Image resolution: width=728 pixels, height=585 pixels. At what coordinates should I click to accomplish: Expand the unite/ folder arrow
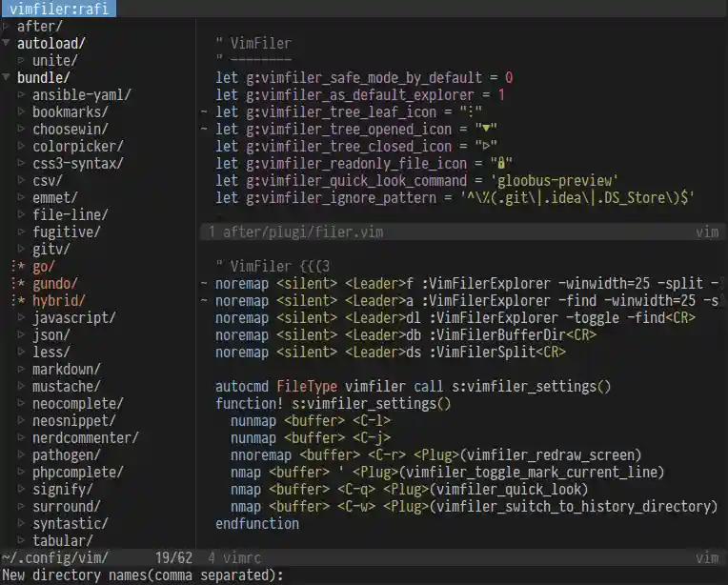[x=21, y=60]
